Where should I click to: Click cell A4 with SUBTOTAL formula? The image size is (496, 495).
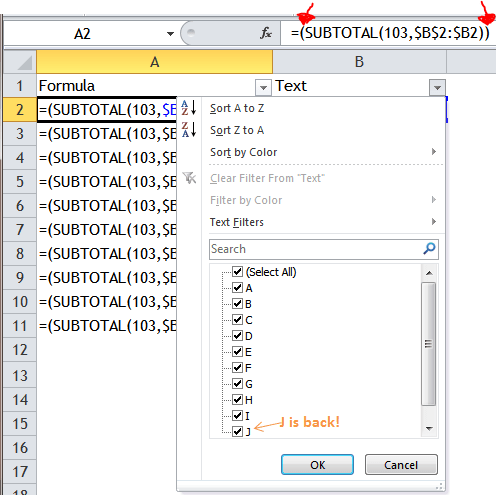(x=107, y=158)
